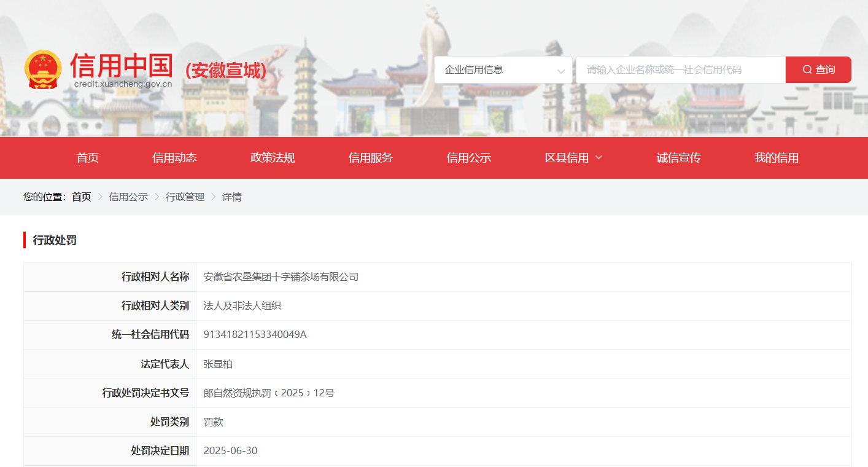Click the 处罚决定日期 row label

click(160, 451)
